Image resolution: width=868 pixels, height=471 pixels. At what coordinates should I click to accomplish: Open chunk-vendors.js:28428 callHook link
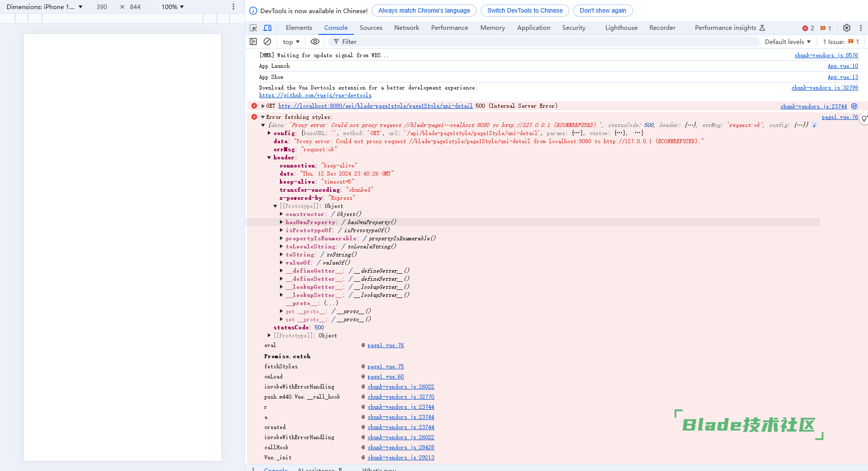click(401, 447)
